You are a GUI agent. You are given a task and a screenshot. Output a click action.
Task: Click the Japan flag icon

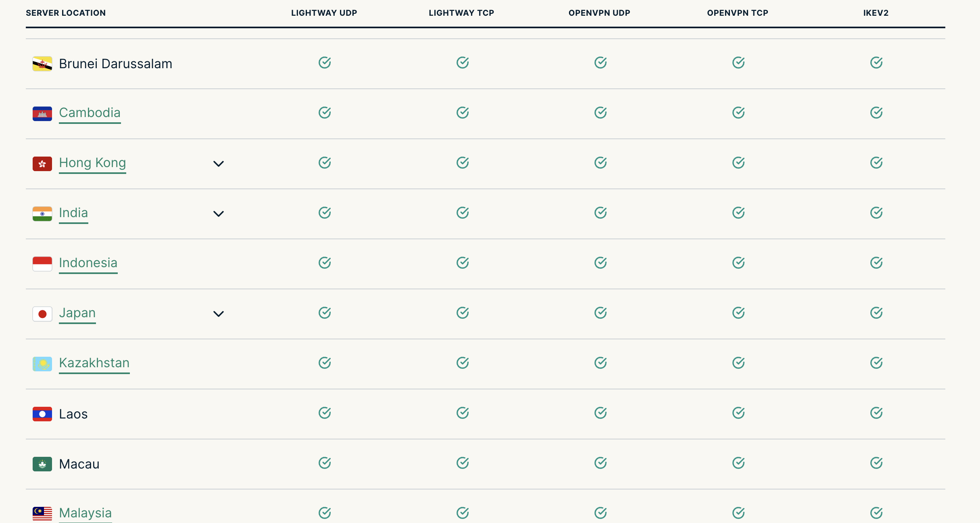pyautogui.click(x=42, y=314)
